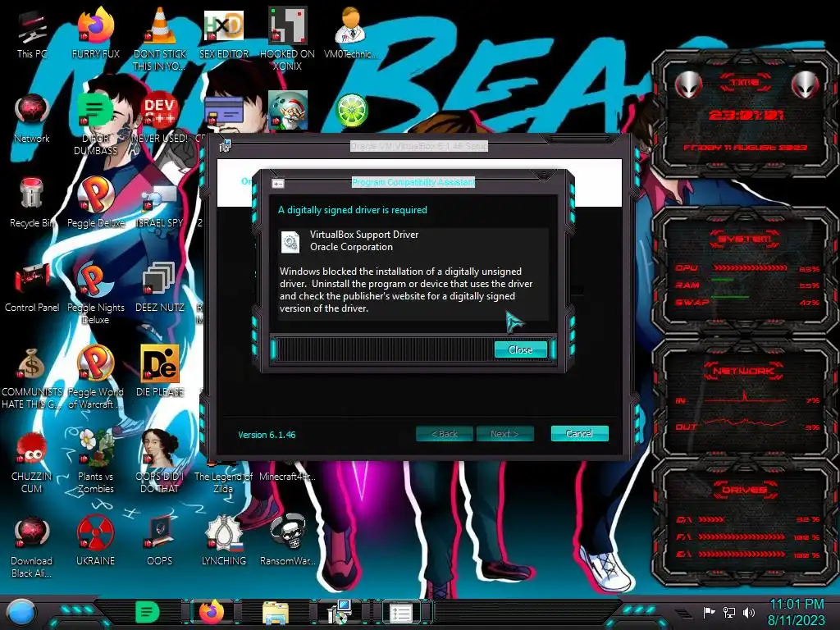This screenshot has width=840, height=630.
Task: Select the UKRAINE radiation symbol icon
Action: point(96,541)
